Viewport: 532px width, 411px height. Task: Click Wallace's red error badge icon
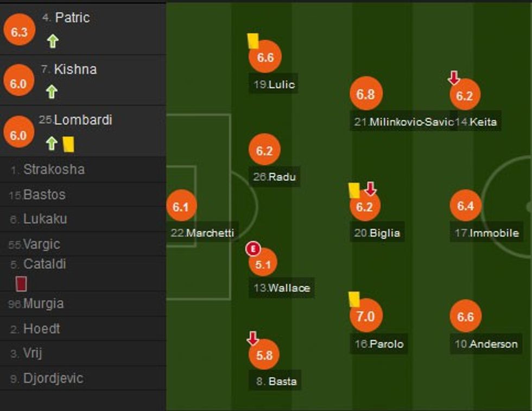[x=253, y=249]
